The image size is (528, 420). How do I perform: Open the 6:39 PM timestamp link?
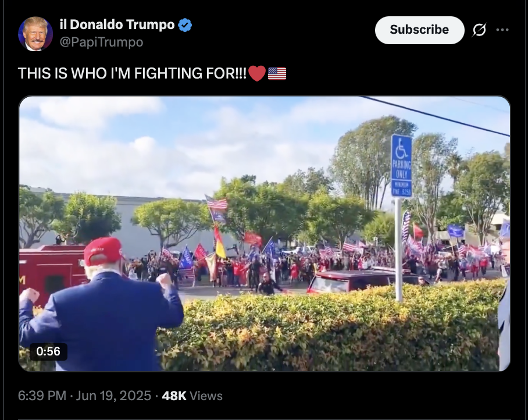(x=42, y=396)
